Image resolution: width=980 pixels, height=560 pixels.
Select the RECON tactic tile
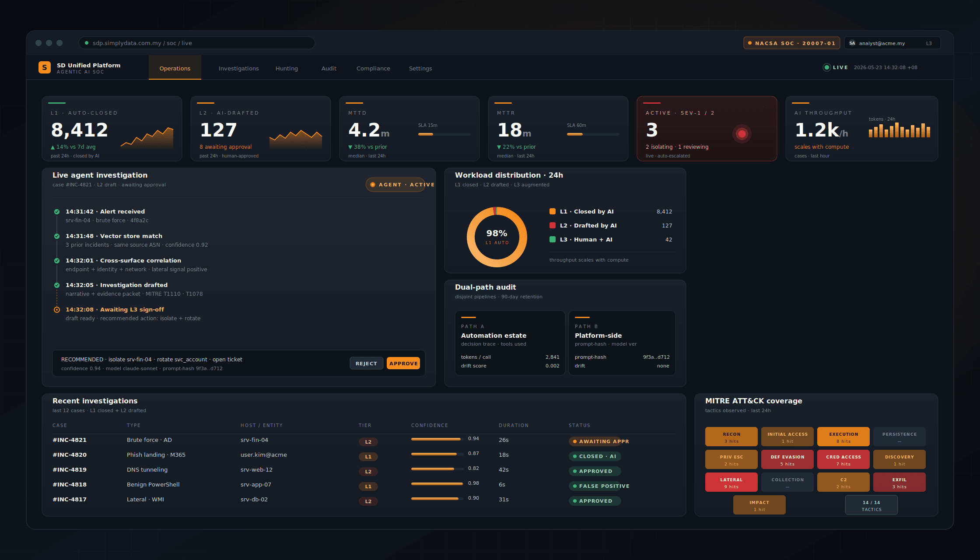pyautogui.click(x=731, y=437)
